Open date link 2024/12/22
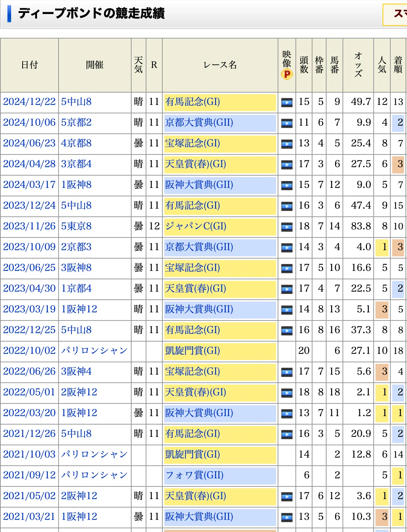407x532 pixels. [29, 102]
